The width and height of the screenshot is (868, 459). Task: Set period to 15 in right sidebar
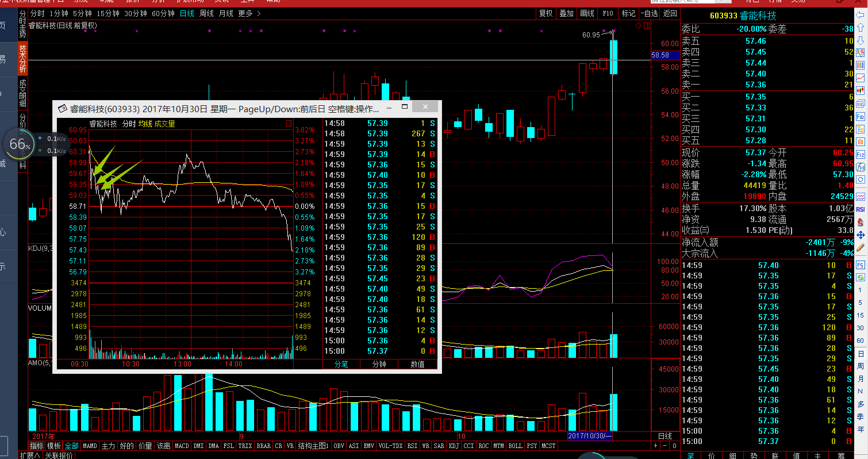point(861,315)
